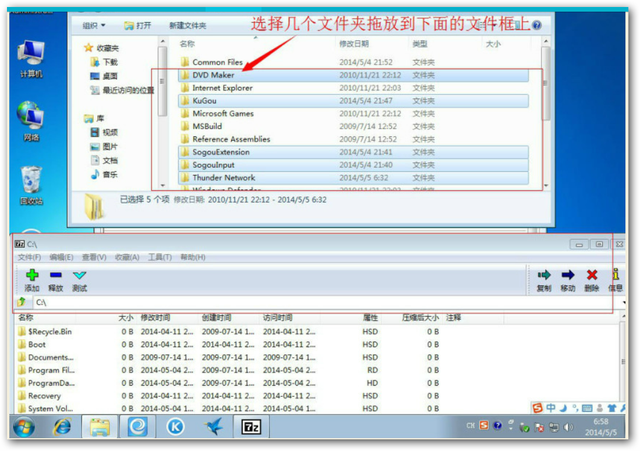Click the C:\ path field in 7-Zip
The height and width of the screenshot is (451, 640).
pyautogui.click(x=327, y=302)
